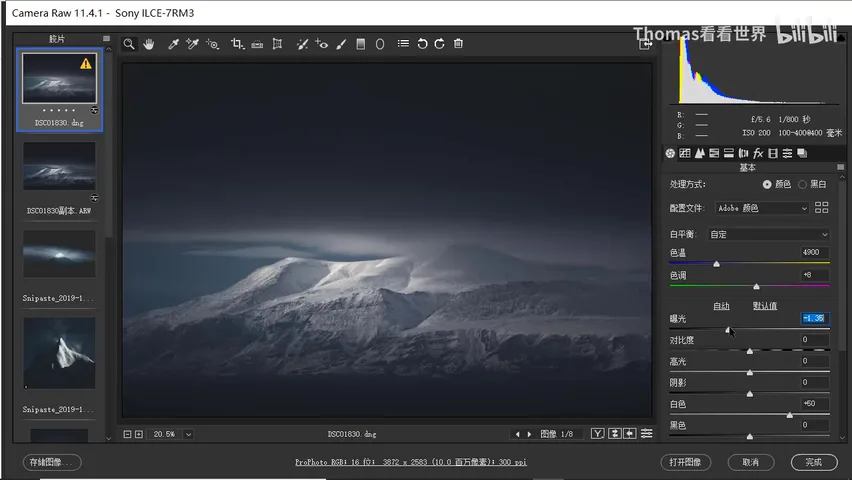This screenshot has height=480, width=852.
Task: Adjust the 色调 slider handle
Action: [x=756, y=286]
